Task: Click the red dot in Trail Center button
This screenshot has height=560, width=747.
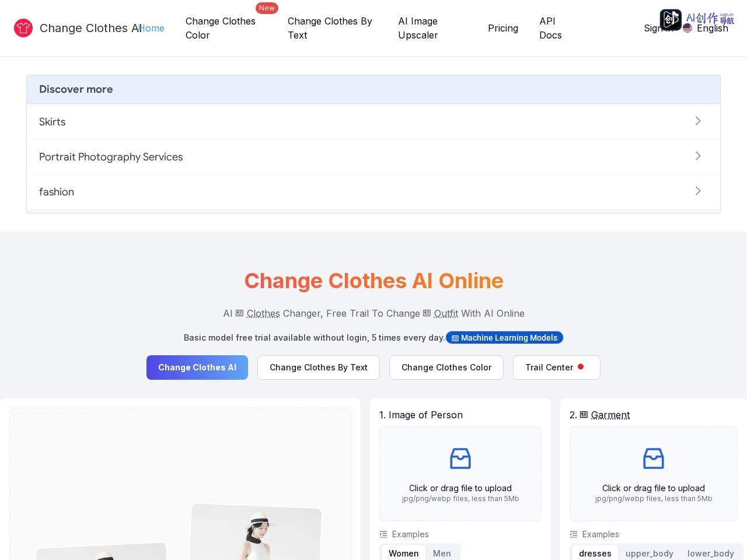Action: point(581,367)
